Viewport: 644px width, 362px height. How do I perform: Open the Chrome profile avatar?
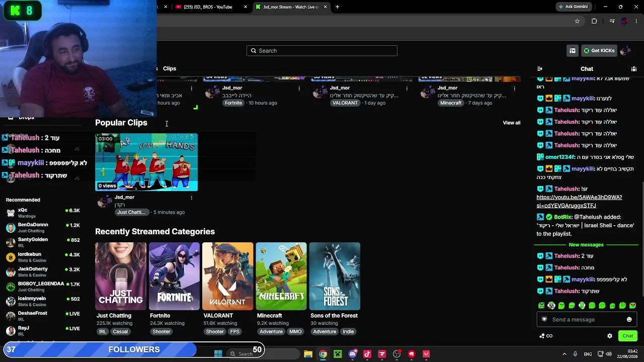pyautogui.click(x=624, y=21)
